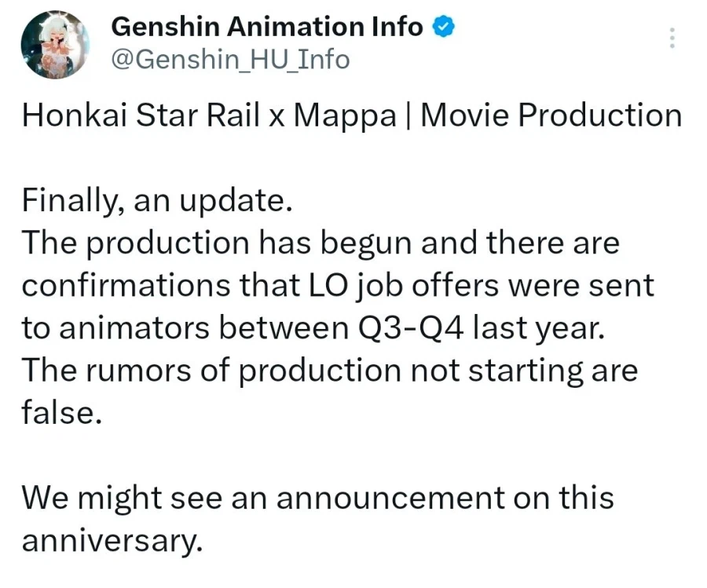The height and width of the screenshot is (588, 707).
Task: Click the word 'false.'
Action: (62, 413)
